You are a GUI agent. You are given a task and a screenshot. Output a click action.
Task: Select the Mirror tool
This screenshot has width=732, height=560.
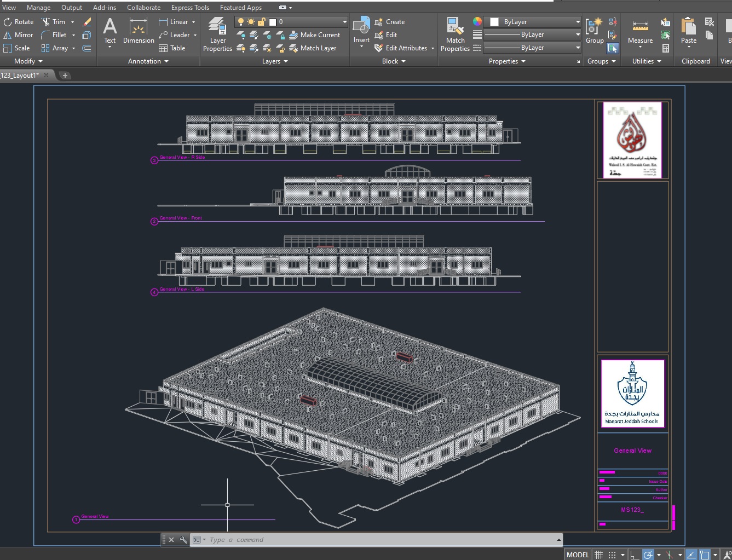pos(18,35)
